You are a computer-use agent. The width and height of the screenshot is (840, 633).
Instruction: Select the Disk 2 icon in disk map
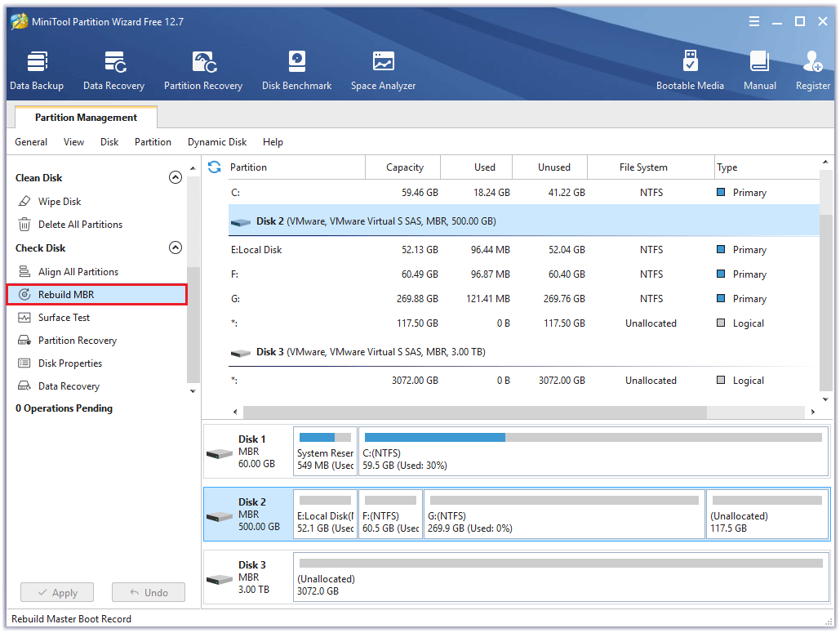(x=220, y=517)
